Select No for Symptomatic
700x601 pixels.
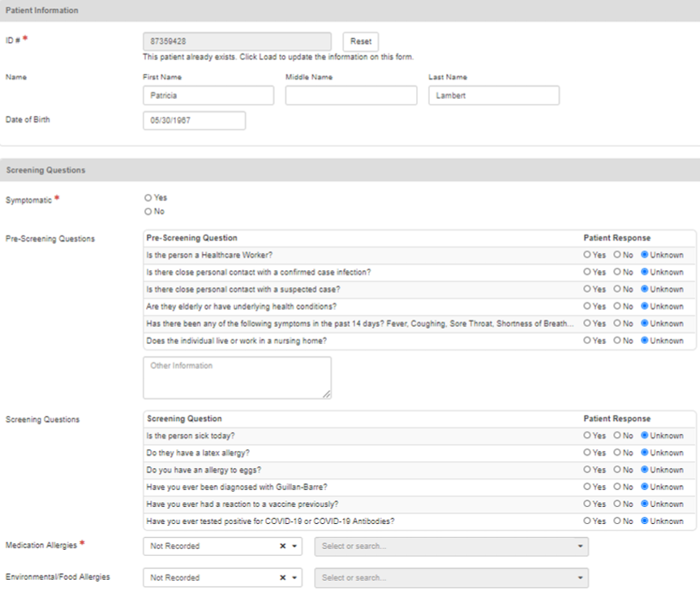148,212
